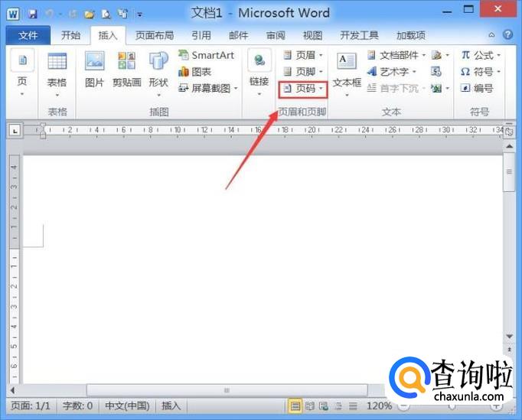Undo the last action in quick access toolbar
The image size is (522, 420).
pyautogui.click(x=49, y=14)
